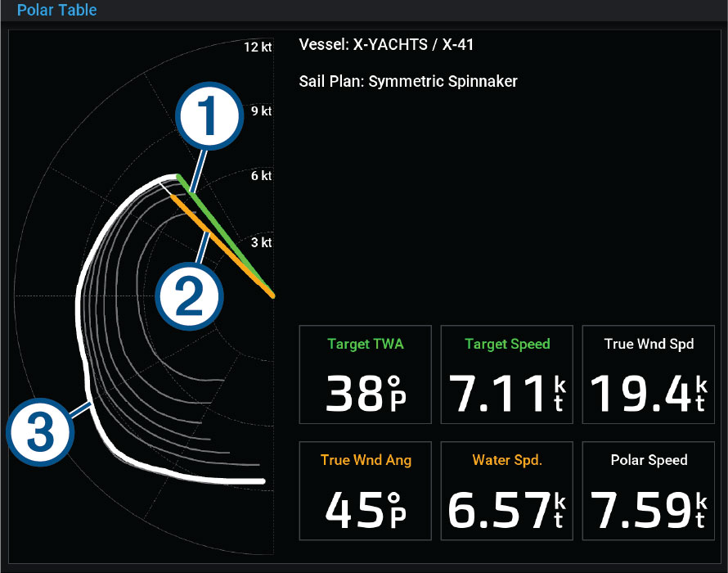Image resolution: width=728 pixels, height=573 pixels.
Task: Tap the True Wnd Ang data box
Action: (x=366, y=490)
